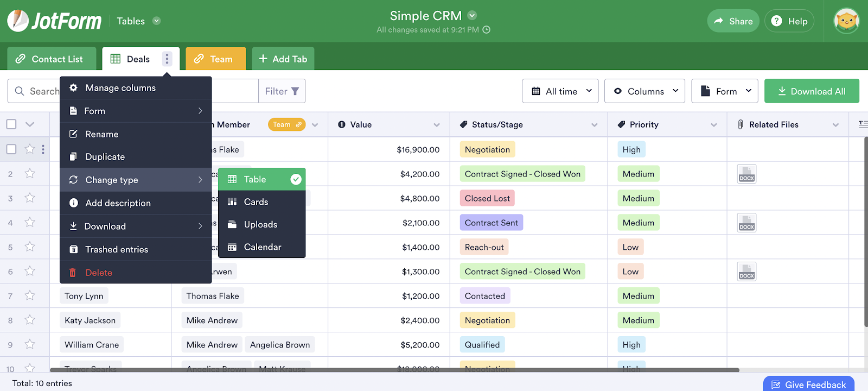Delete the Deals tab
This screenshot has width=868, height=391.
[136, 273]
